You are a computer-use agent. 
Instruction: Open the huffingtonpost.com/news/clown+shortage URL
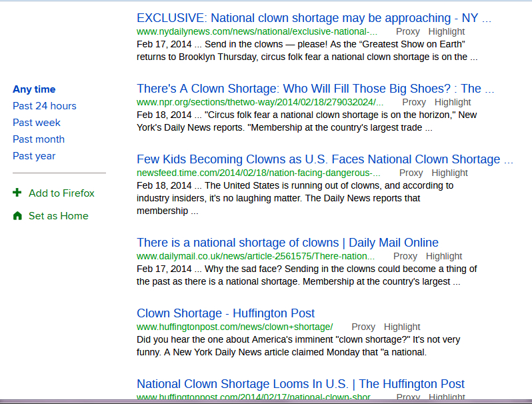pyautogui.click(x=235, y=327)
